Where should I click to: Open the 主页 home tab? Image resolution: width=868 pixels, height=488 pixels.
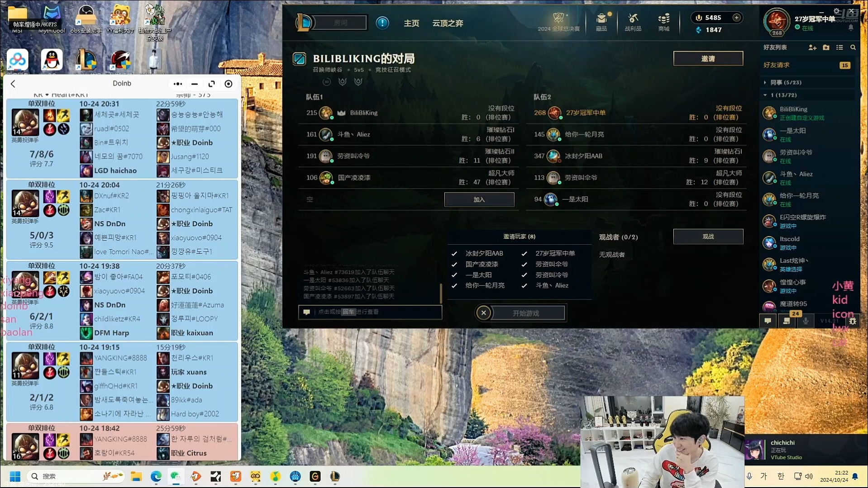pyautogui.click(x=411, y=23)
